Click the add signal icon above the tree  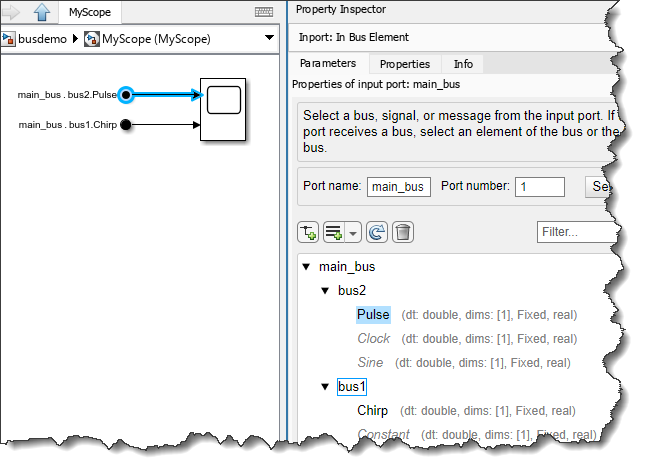308,233
